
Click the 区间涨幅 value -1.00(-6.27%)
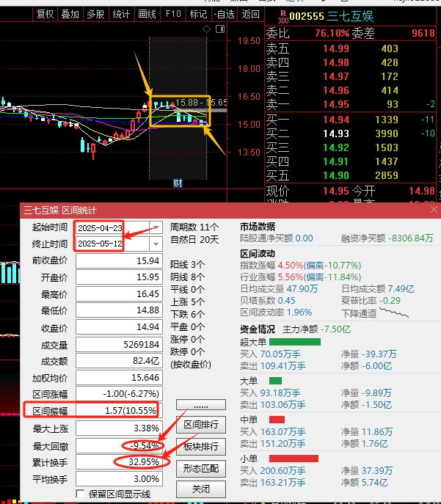click(x=120, y=394)
